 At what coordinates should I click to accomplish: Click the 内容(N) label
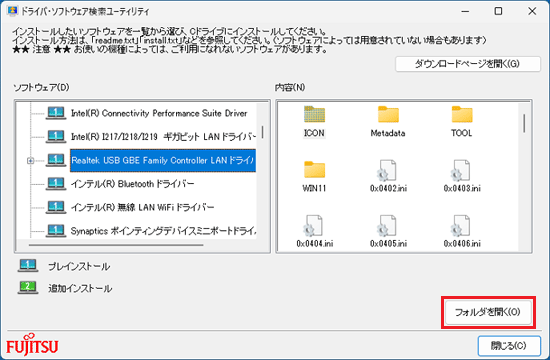click(290, 87)
